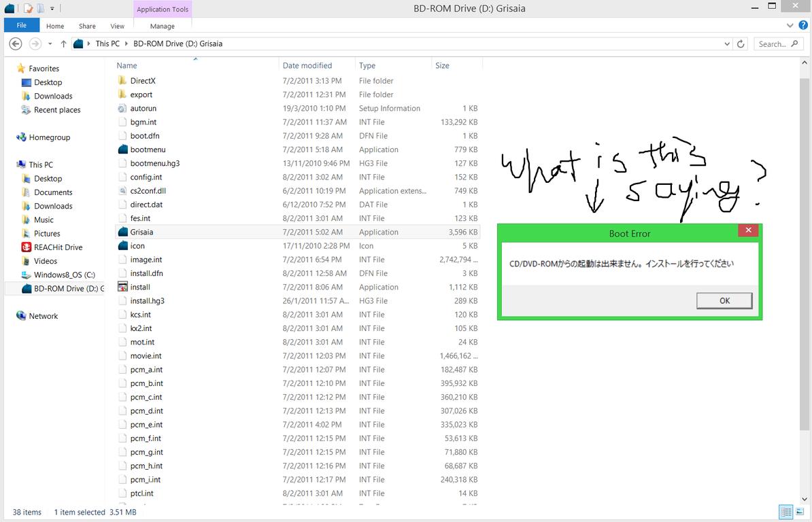The width and height of the screenshot is (812, 522).
Task: Open the File menu tab
Action: [22, 25]
